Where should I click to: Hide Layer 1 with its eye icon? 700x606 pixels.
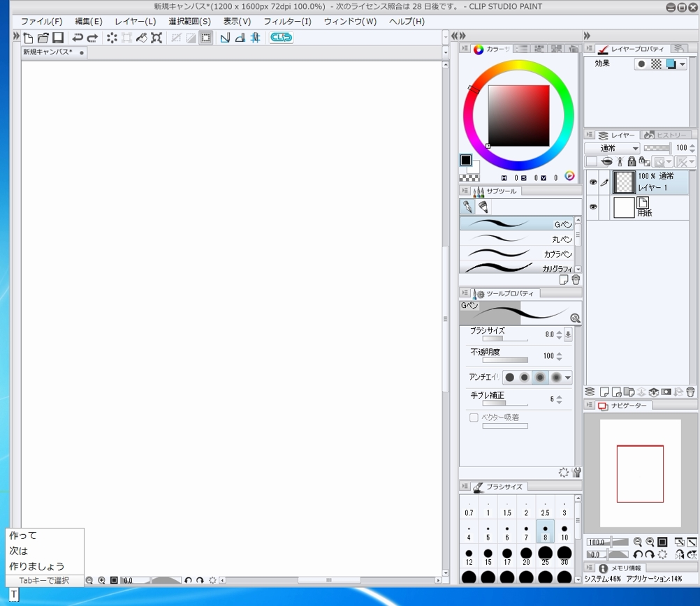tap(592, 182)
